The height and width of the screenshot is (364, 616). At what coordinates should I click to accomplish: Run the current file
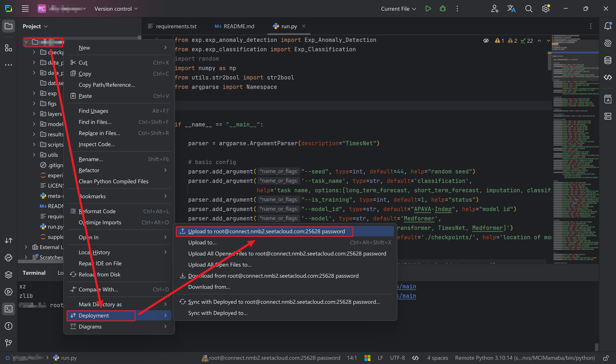point(428,9)
